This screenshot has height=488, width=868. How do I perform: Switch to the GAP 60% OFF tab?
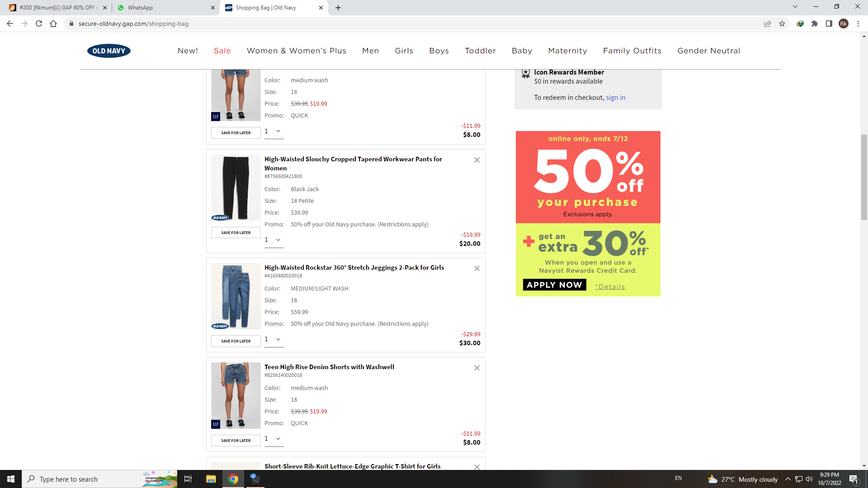click(x=57, y=8)
